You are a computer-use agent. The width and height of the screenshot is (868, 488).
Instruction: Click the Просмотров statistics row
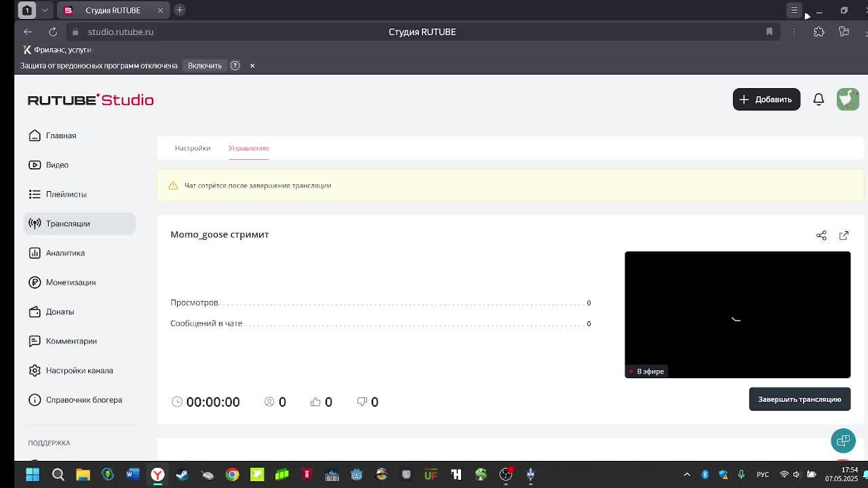[380, 303]
